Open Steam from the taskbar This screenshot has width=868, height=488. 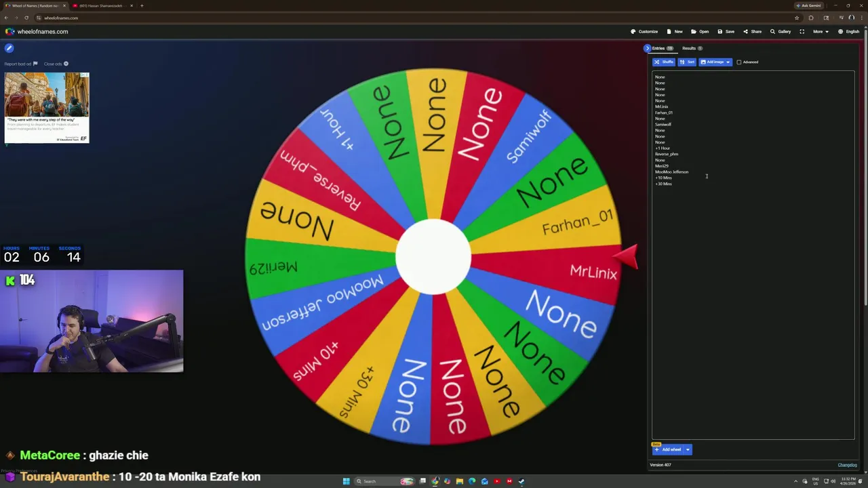click(521, 481)
